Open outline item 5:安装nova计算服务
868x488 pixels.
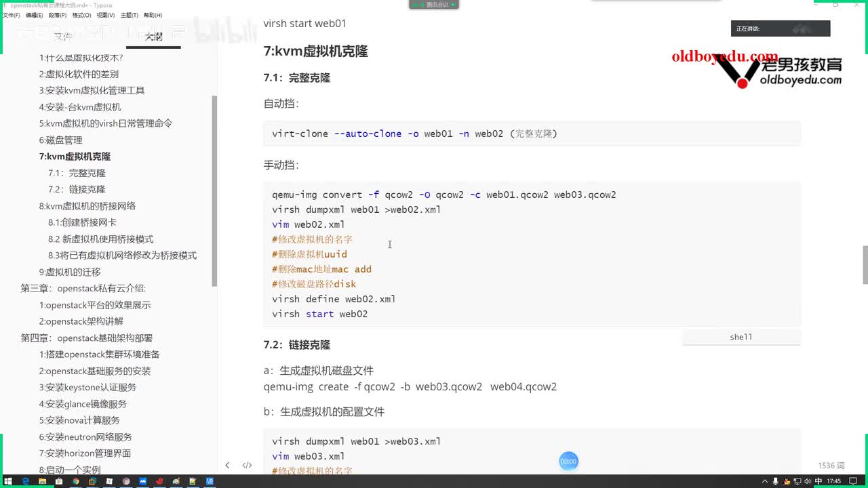point(79,420)
